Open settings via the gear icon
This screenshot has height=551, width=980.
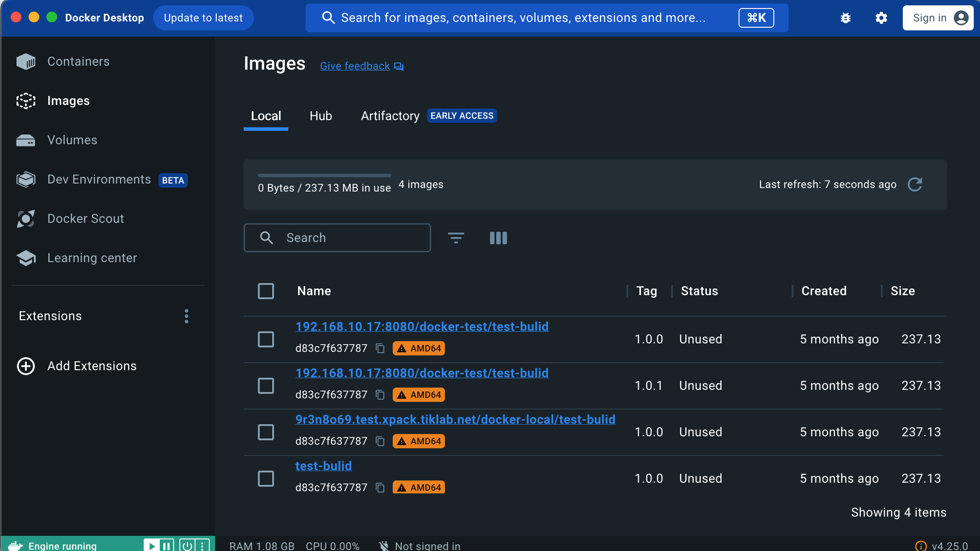[881, 18]
